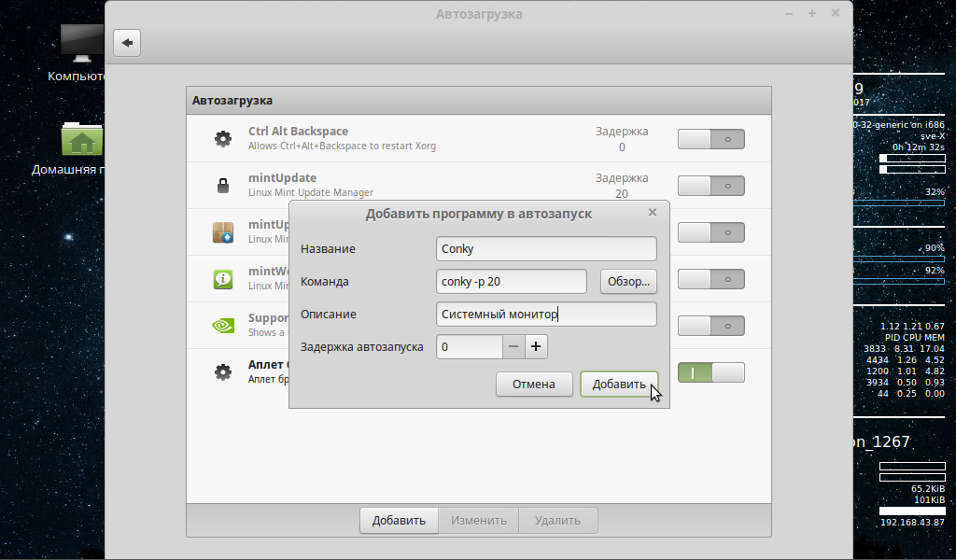The image size is (956, 560).
Task: Cancel the dialog with Отмена
Action: (534, 384)
